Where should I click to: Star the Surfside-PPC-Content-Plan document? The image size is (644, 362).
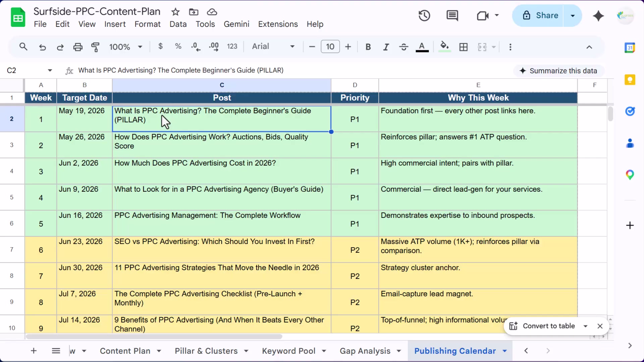point(175,12)
